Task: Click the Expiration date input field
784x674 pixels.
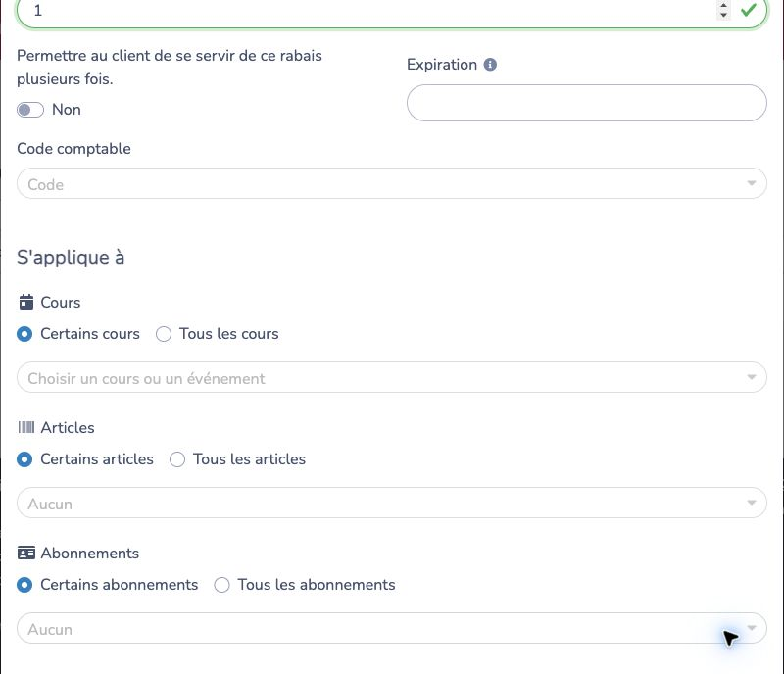Action: (586, 103)
